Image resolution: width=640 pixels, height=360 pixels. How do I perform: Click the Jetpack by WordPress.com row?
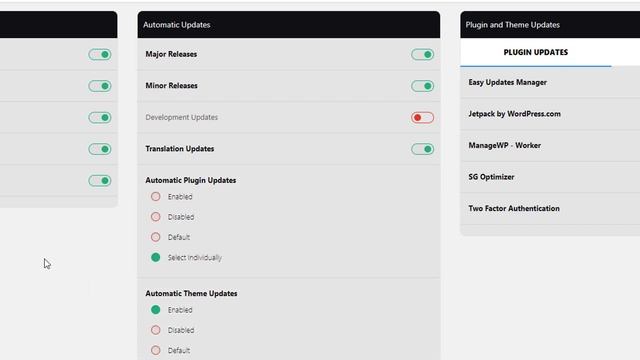coord(550,114)
